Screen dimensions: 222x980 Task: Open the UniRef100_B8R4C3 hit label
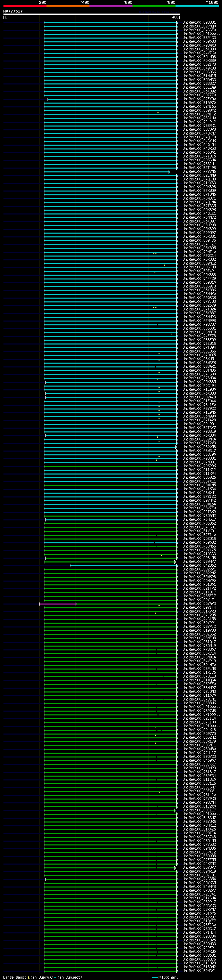tap(199, 38)
